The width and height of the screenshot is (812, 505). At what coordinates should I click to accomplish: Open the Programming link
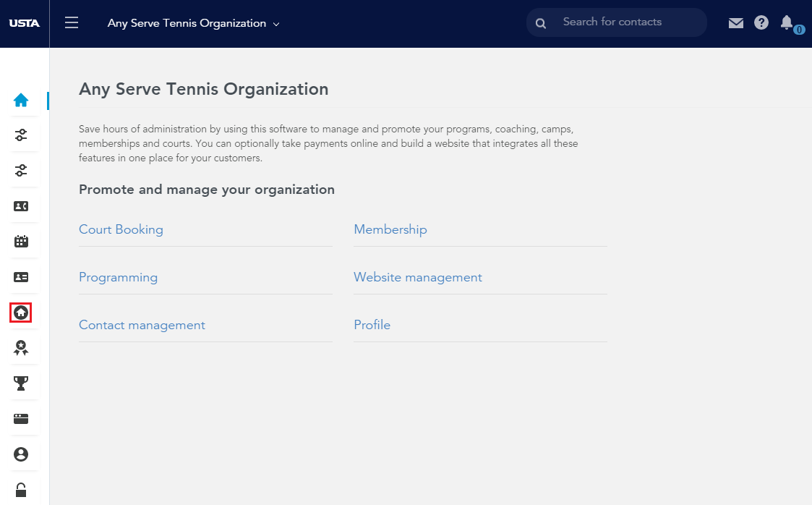[x=118, y=277]
